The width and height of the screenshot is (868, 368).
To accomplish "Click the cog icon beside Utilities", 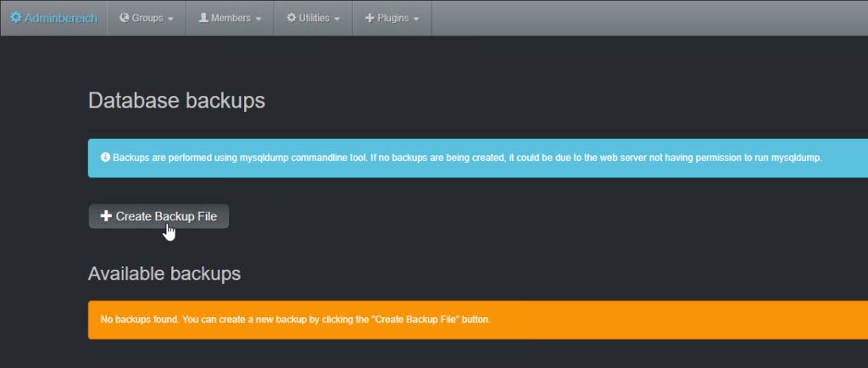I will tap(292, 18).
